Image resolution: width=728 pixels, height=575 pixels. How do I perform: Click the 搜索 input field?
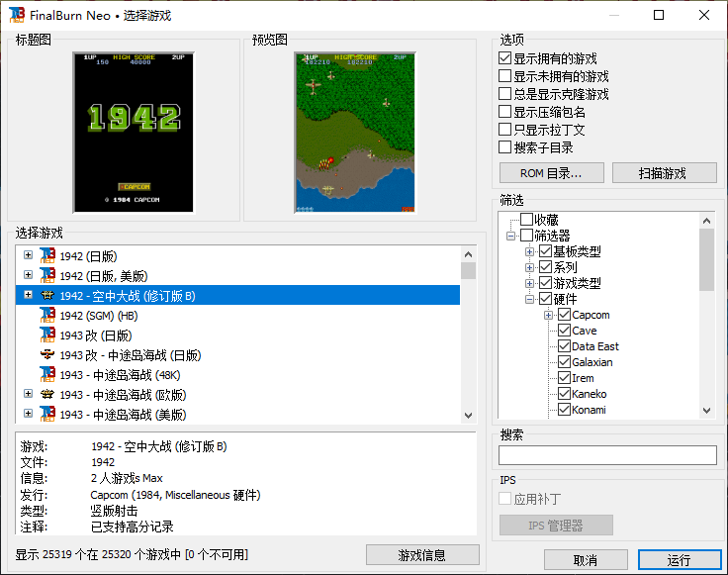pos(607,455)
